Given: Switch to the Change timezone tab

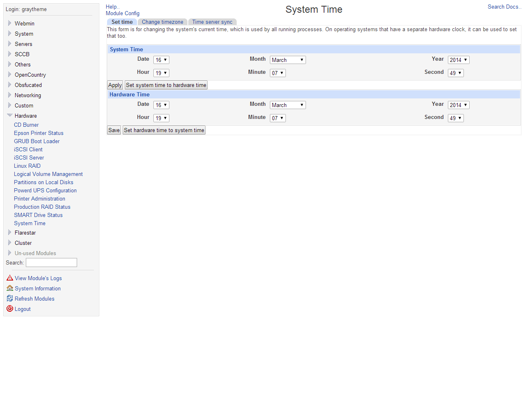Looking at the screenshot, I should pos(162,22).
